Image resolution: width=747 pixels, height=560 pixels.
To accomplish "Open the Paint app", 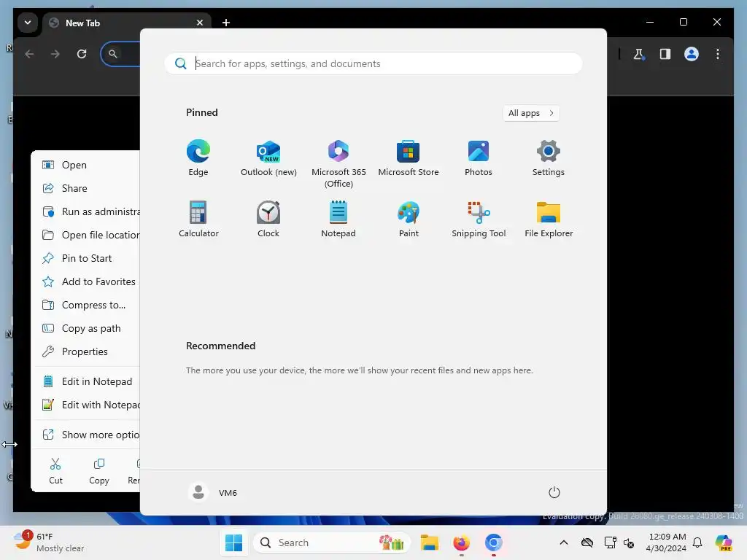I will point(409,219).
